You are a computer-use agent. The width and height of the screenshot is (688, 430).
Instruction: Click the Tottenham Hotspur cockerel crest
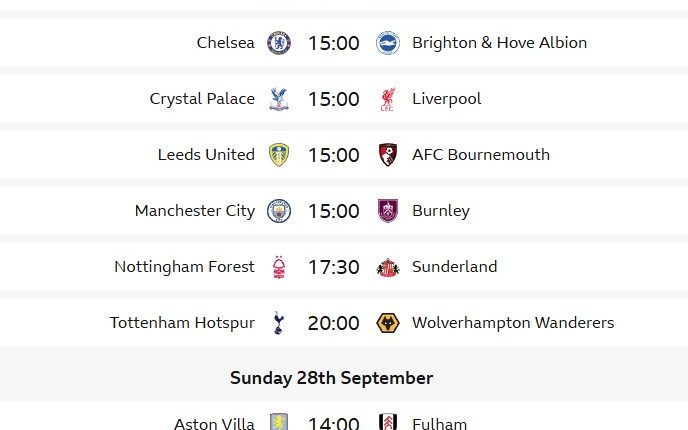279,323
